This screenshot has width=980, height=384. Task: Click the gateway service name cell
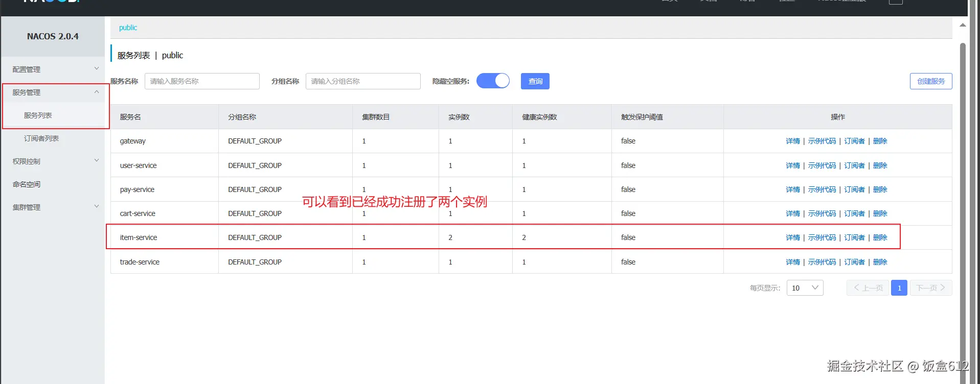pyautogui.click(x=165, y=141)
